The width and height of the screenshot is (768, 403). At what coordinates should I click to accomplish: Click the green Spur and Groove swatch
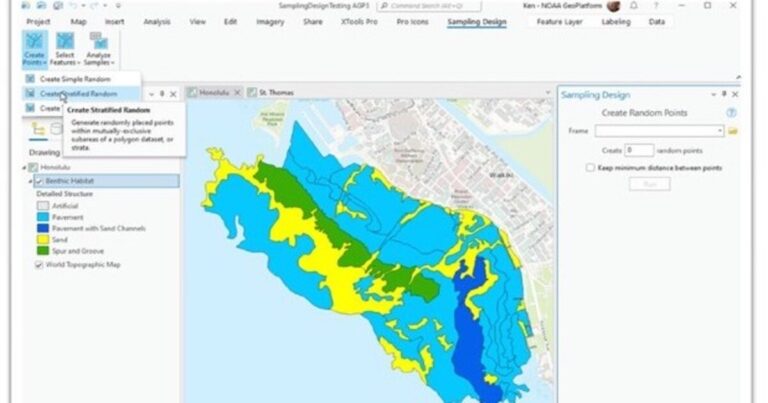(x=43, y=251)
